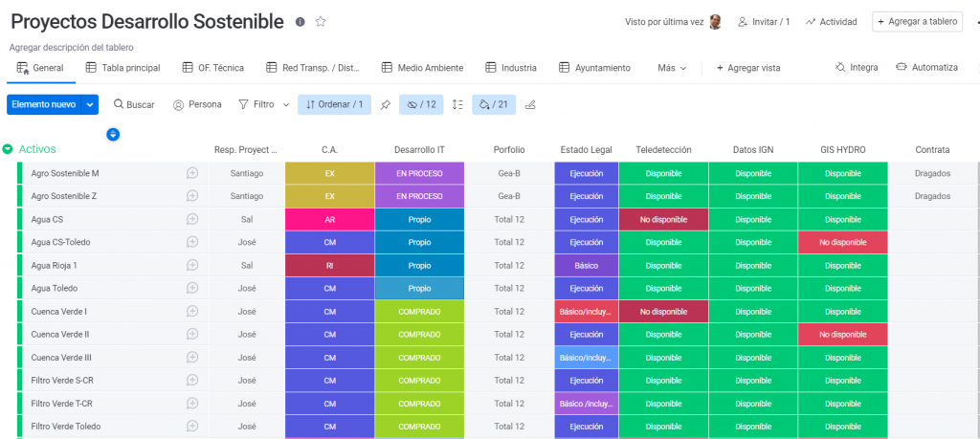
Task: Click the Agregar descripción del tablero field
Action: pyautogui.click(x=72, y=47)
